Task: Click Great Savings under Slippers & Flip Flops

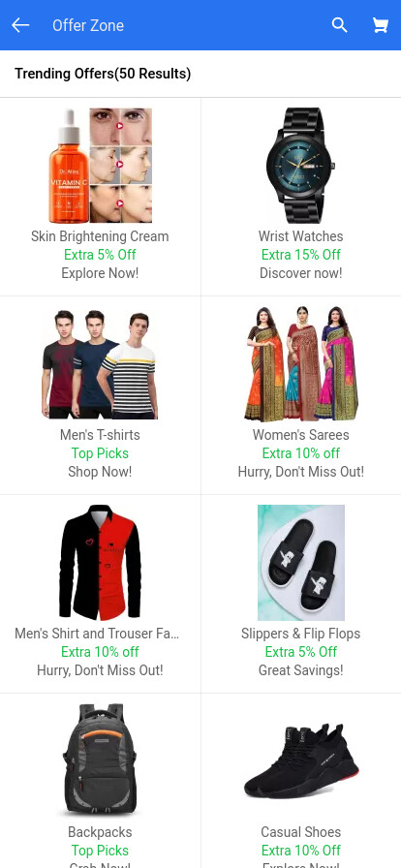Action: 300,670
